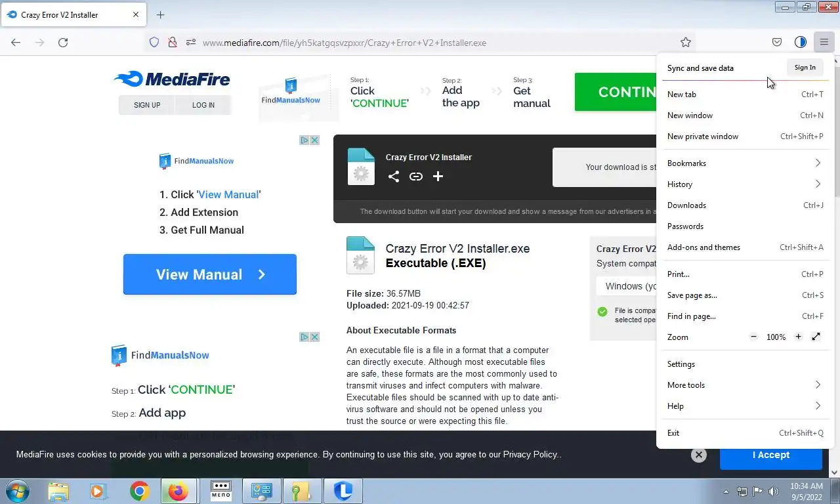This screenshot has width=840, height=504.
Task: Go back to previous page
Action: pyautogui.click(x=16, y=43)
